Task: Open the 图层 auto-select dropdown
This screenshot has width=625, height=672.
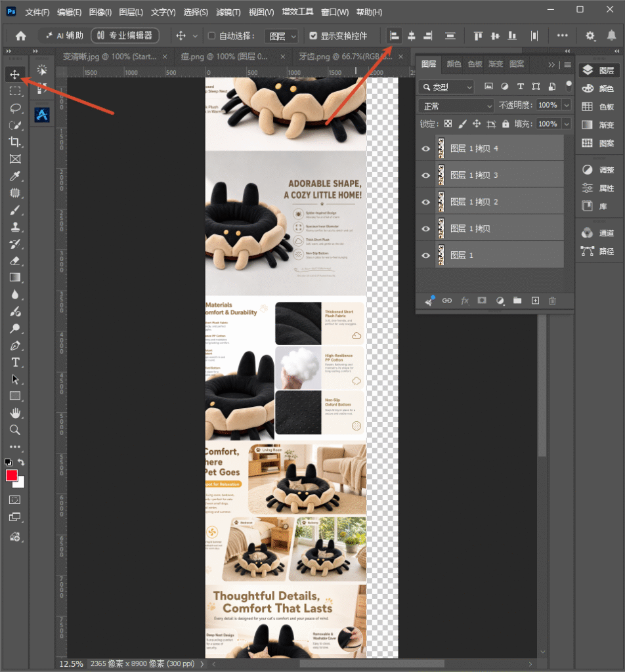Action: coord(281,37)
